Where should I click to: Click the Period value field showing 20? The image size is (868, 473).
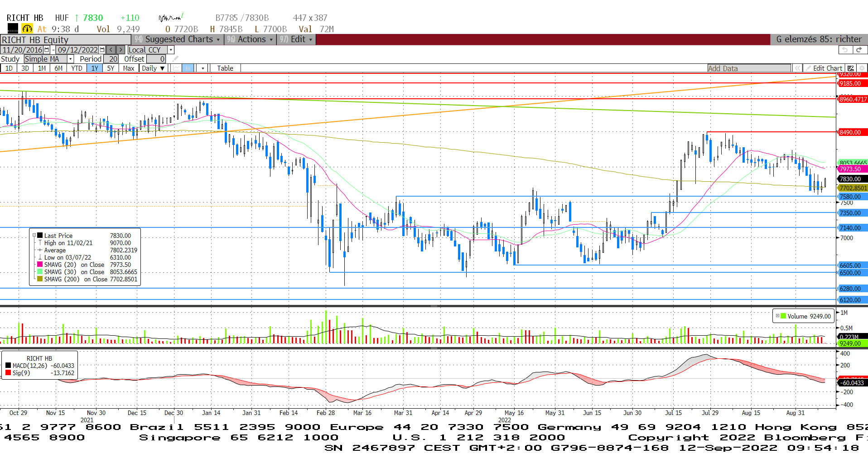[x=111, y=59]
